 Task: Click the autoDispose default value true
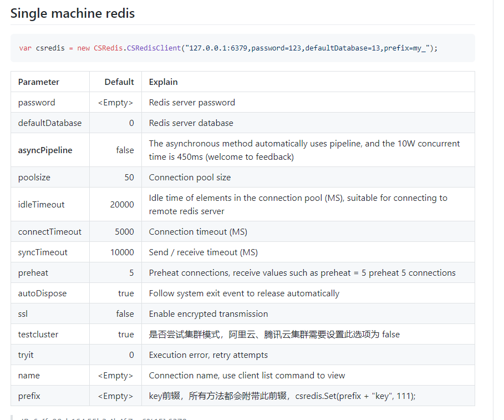pos(126,293)
